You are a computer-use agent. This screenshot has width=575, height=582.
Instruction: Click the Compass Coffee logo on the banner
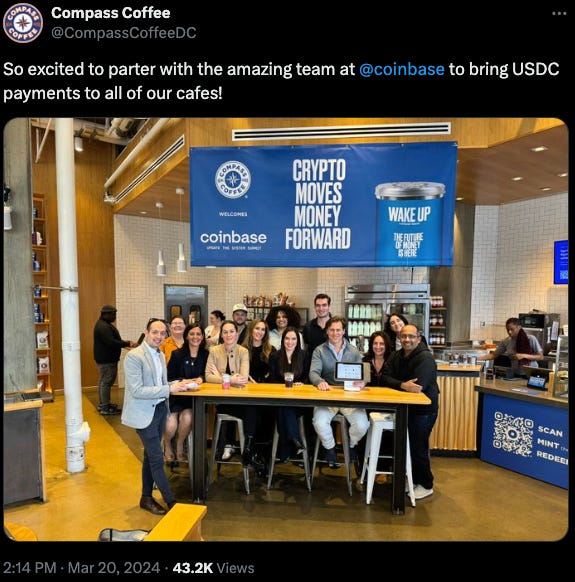coord(233,179)
